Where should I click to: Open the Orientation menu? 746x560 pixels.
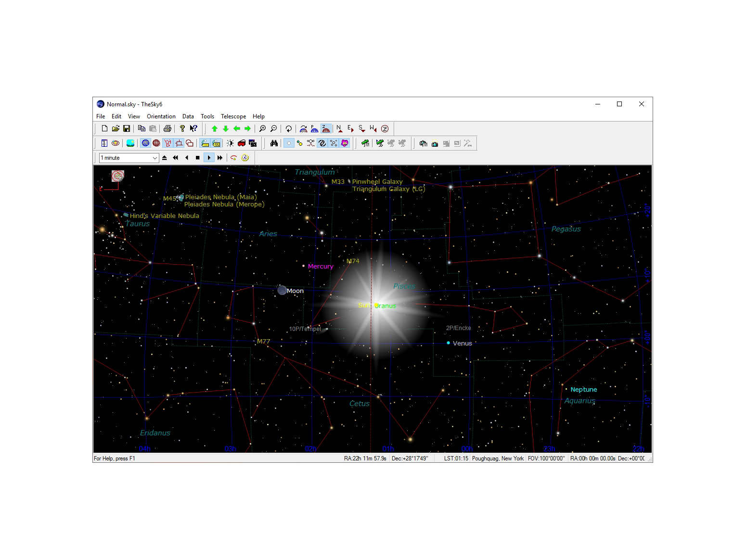click(x=161, y=116)
